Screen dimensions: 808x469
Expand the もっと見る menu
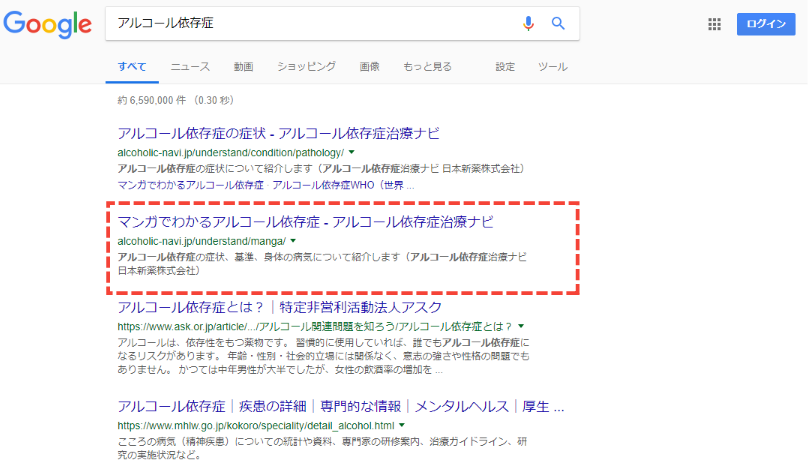coord(427,66)
